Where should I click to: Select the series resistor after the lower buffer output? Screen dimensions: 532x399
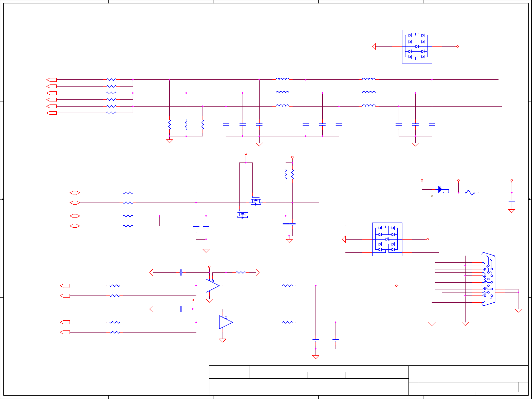pos(287,322)
